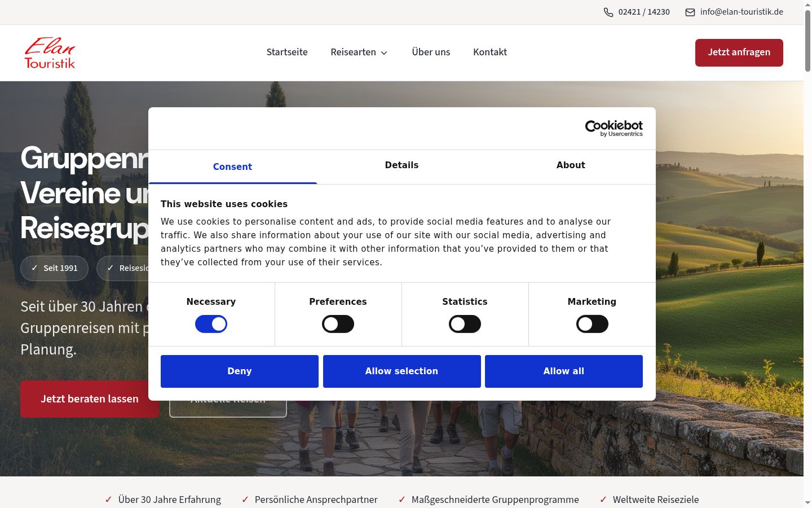
Task: Turn on the Marketing cookies switch
Action: [x=592, y=324]
